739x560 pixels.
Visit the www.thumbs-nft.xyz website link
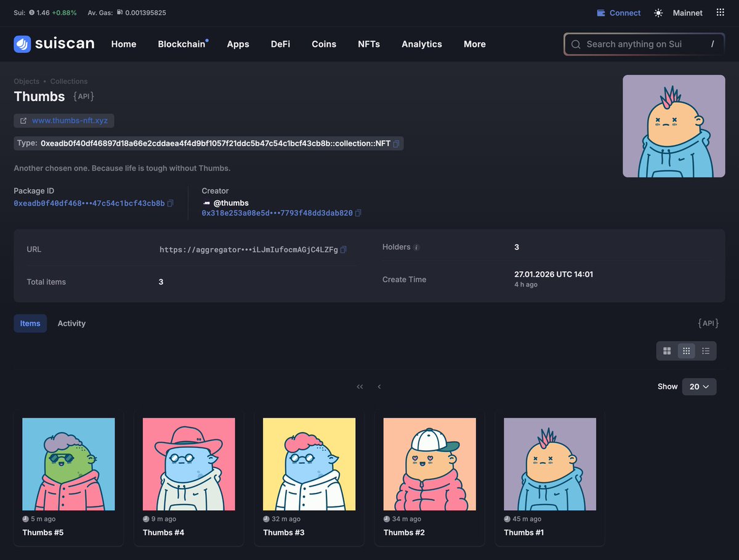coord(70,120)
